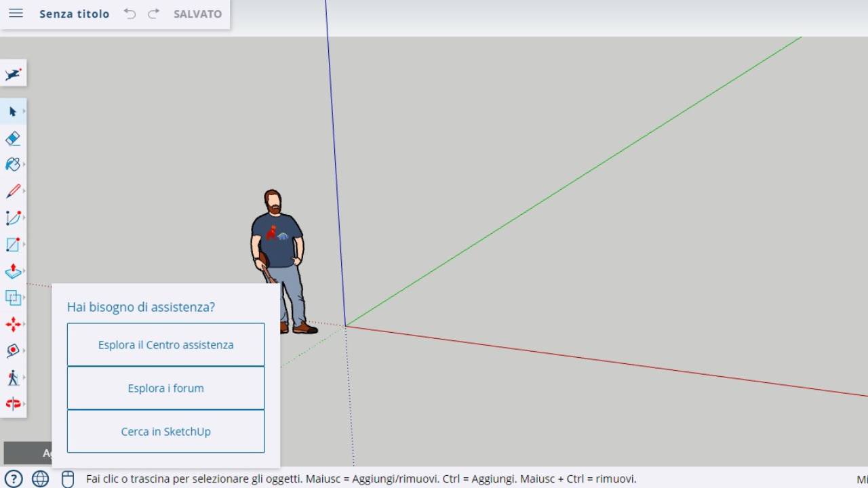
Task: Choose the Arc tool
Action: click(12, 217)
